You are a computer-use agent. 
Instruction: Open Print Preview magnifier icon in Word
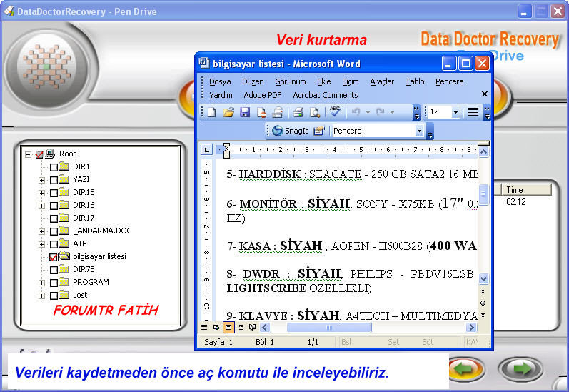click(315, 112)
